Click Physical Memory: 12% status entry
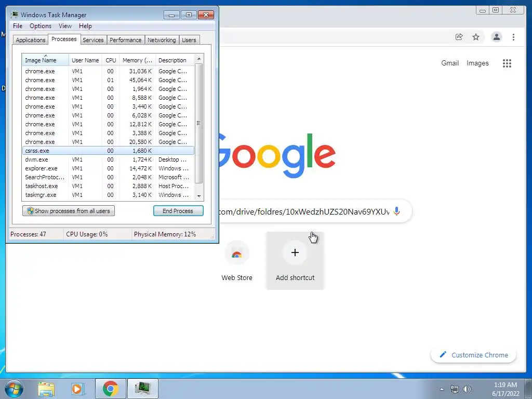 pos(165,234)
